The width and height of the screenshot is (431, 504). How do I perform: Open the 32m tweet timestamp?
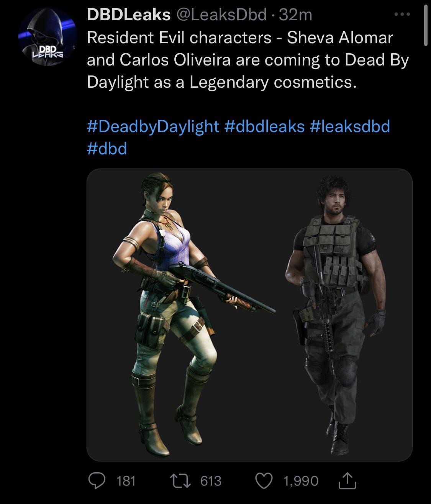pos(296,15)
